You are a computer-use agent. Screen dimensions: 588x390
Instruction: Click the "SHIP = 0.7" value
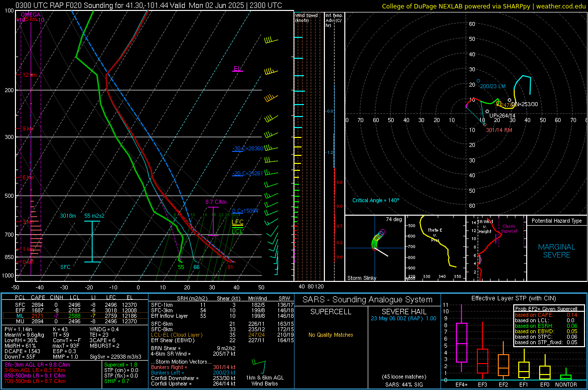tap(117, 381)
